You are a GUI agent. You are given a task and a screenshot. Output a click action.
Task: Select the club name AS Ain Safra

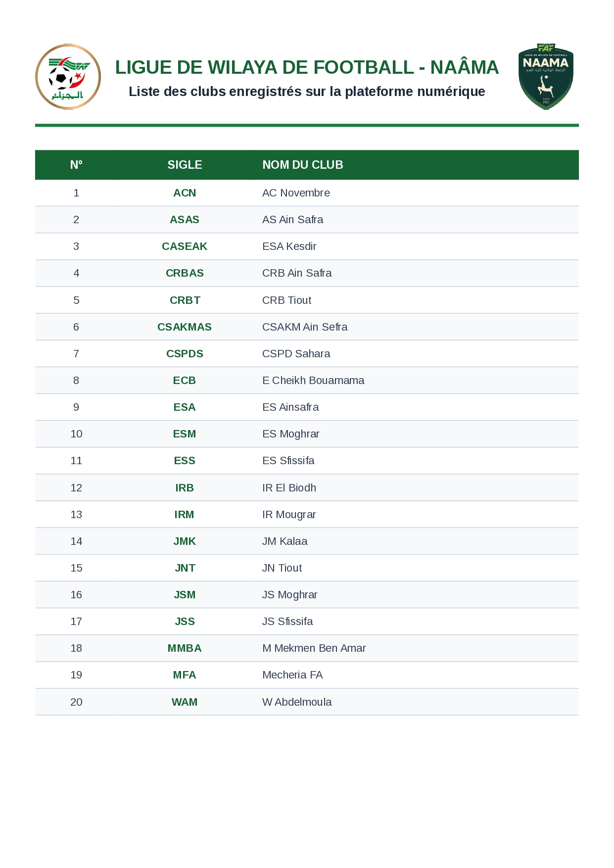293,220
